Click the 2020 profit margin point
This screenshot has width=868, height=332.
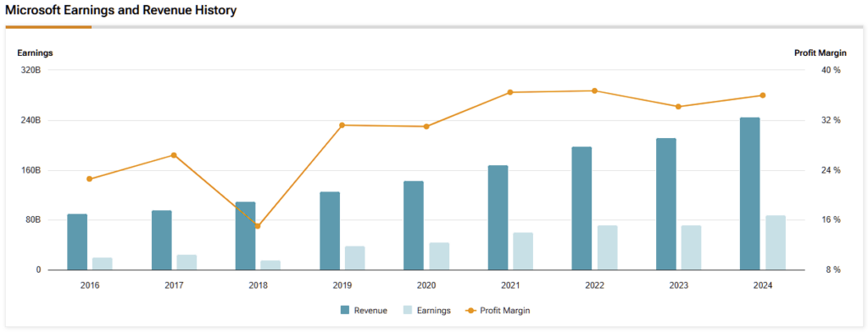click(x=426, y=127)
